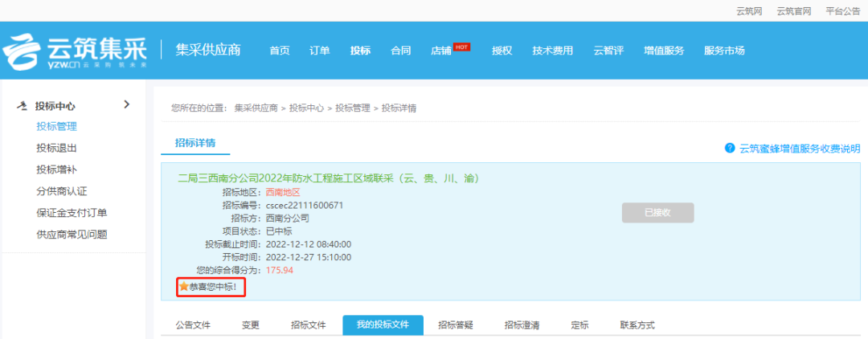Click 投标中心 in the breadcrumb

click(306, 108)
